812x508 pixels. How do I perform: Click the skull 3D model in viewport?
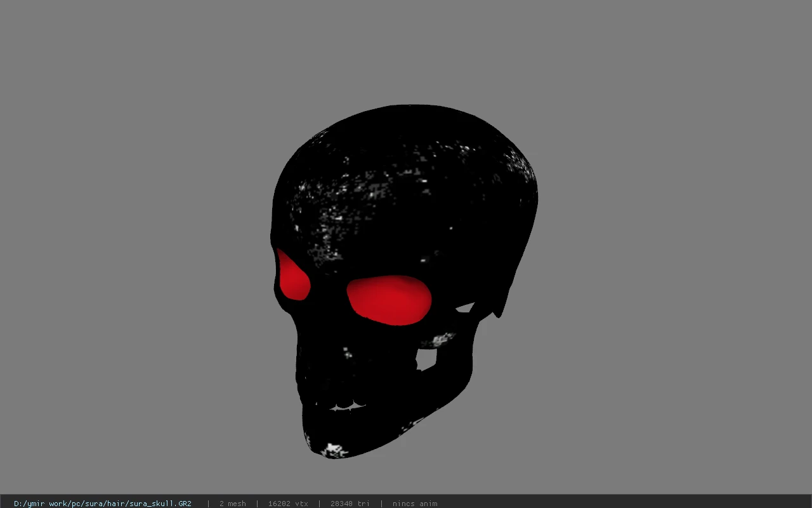(404, 281)
